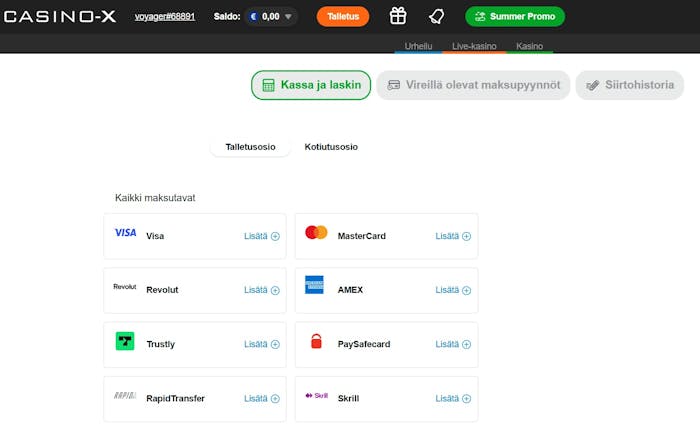Add Visa via Lisää link
Screen dimensions: 700x427
click(x=256, y=236)
